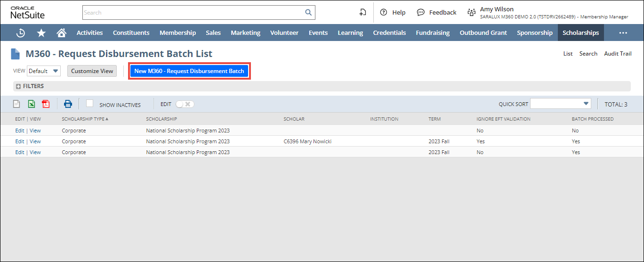Viewport: 644px width, 262px height.
Task: Enable the Show Inactives checkbox
Action: point(89,104)
